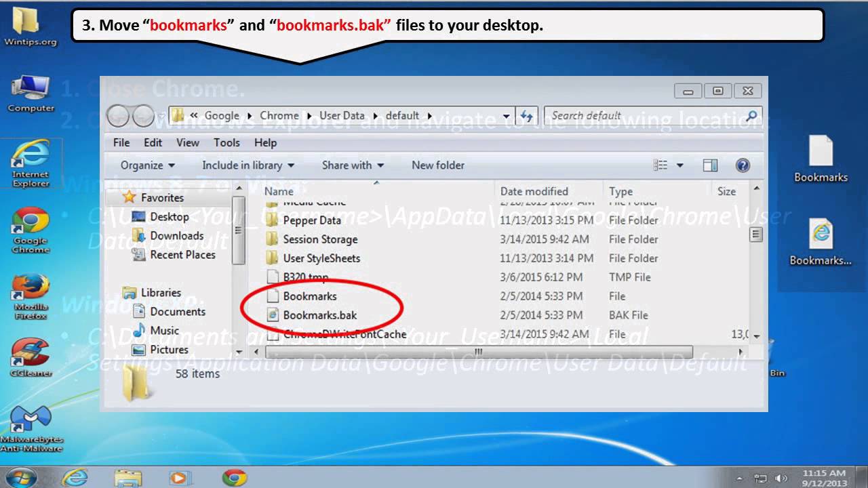This screenshot has height=488, width=868.
Task: Click the New folder button
Action: click(x=438, y=165)
